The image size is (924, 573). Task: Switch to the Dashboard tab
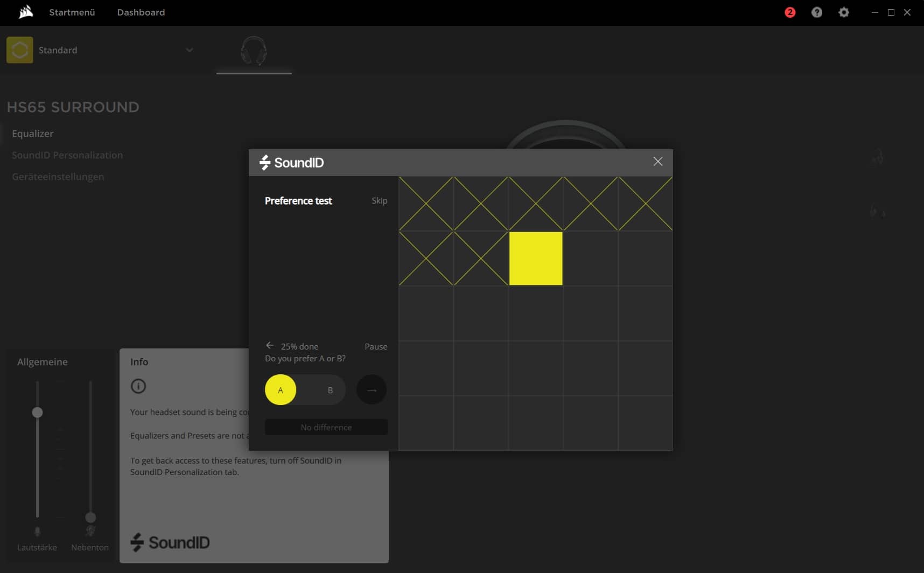click(x=141, y=12)
